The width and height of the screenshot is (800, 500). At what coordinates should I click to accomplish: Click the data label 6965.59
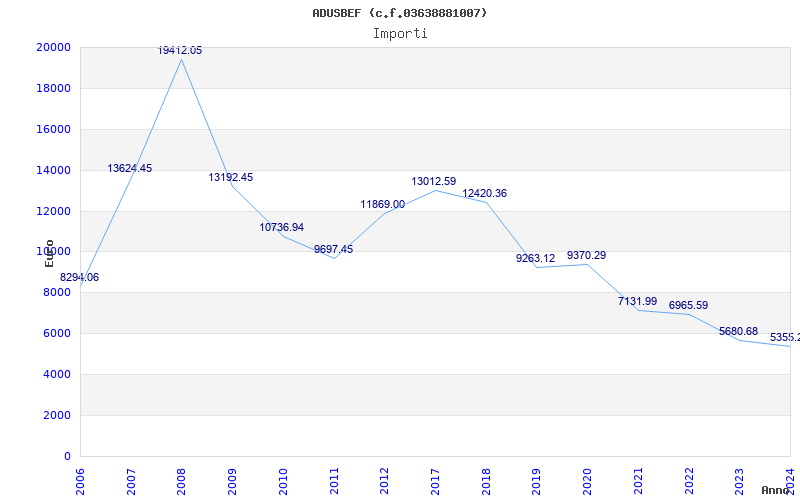click(688, 306)
